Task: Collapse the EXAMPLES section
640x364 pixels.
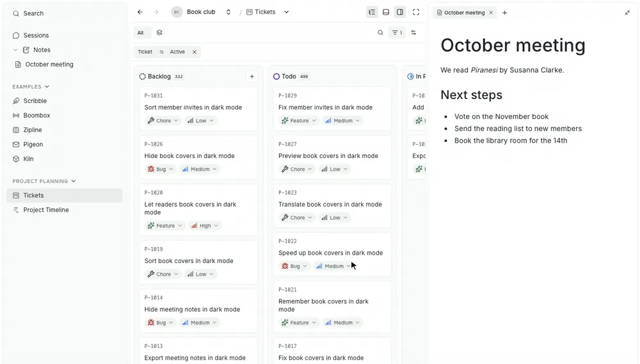Action: tap(31, 86)
